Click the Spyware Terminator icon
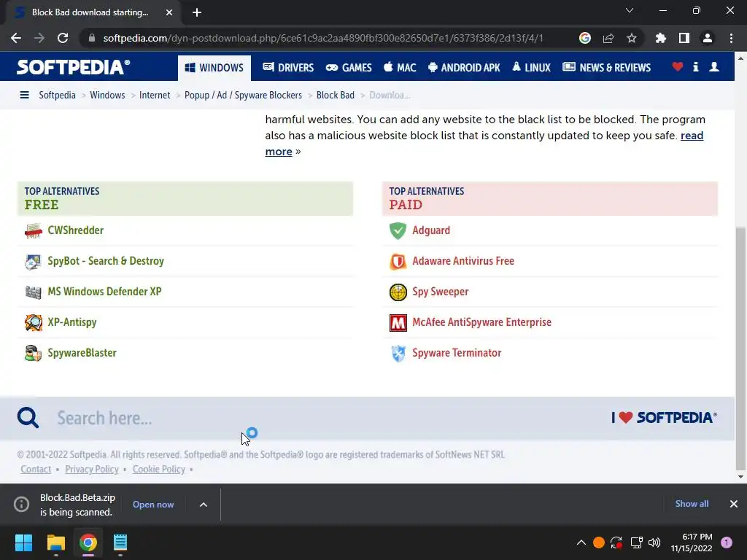The width and height of the screenshot is (747, 560). click(398, 353)
